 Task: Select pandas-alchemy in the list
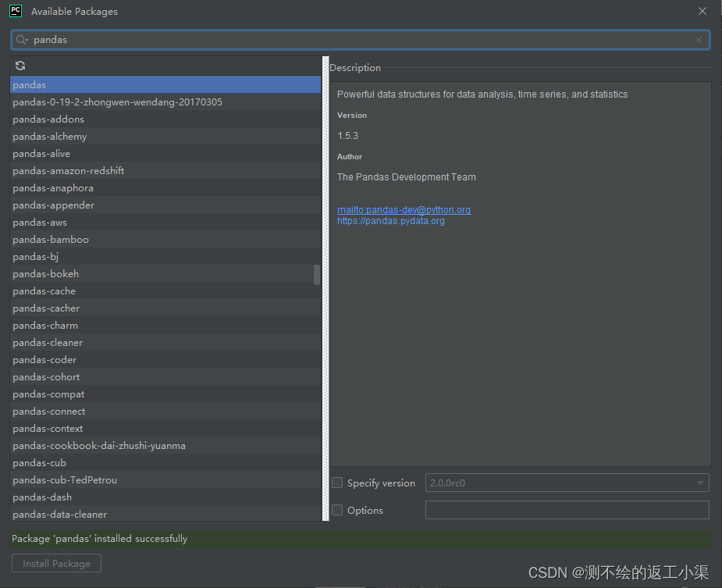(165, 137)
